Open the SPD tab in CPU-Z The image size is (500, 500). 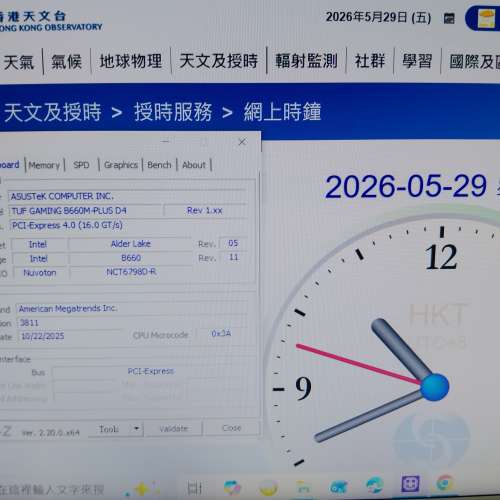(81, 165)
